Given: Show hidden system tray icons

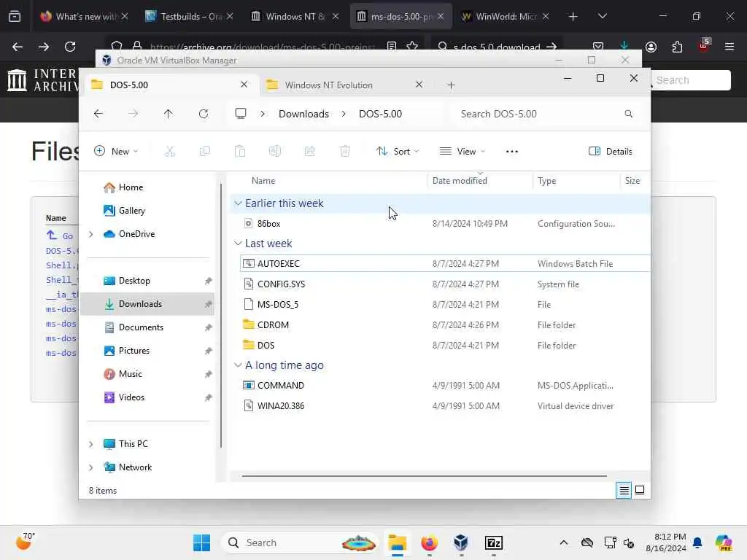Looking at the screenshot, I should click(x=564, y=542).
